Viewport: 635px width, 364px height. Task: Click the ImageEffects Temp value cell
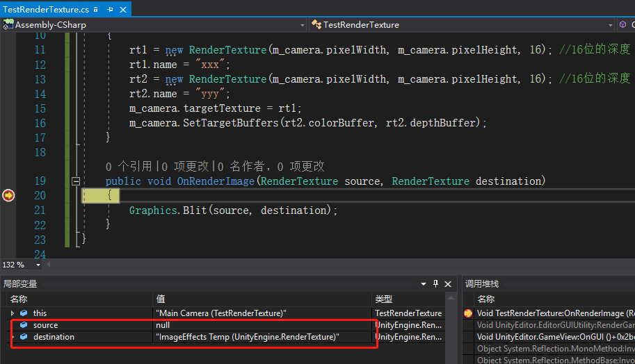click(262, 337)
